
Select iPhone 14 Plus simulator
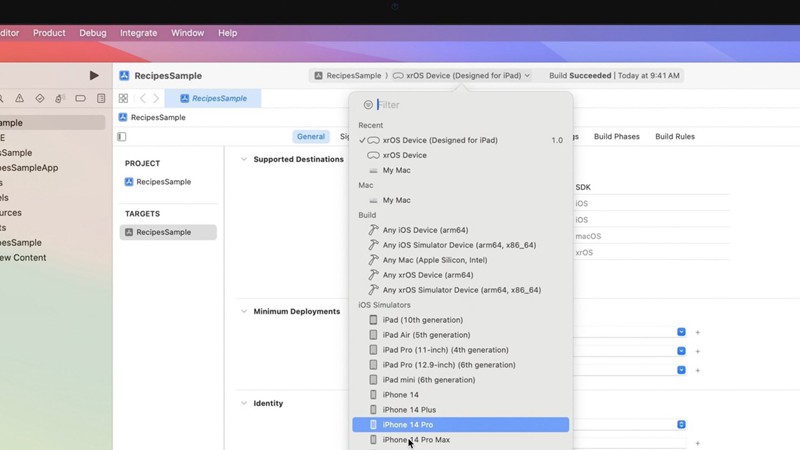coord(461,410)
